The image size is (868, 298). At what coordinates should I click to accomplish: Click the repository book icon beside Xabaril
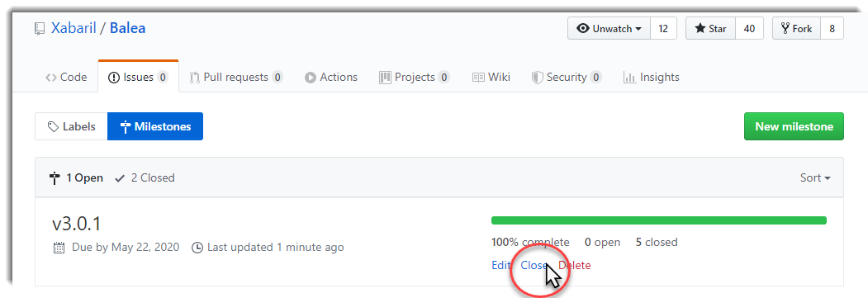point(40,28)
